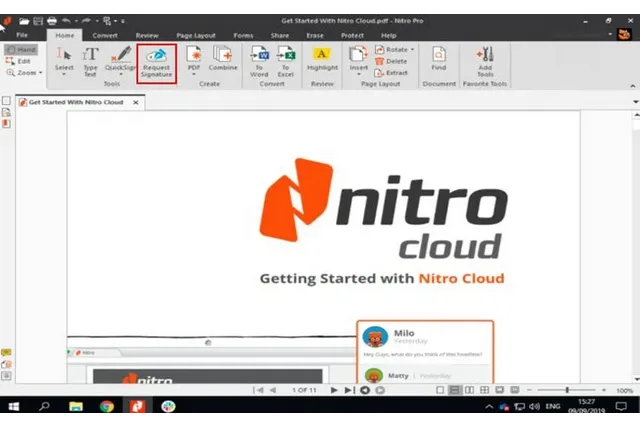Switch to Edit mode
Viewport: 640px width, 426px height.
click(x=21, y=61)
